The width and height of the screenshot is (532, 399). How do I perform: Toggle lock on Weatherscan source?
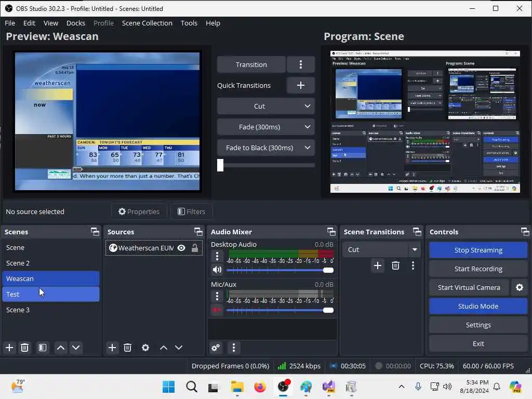(195, 248)
